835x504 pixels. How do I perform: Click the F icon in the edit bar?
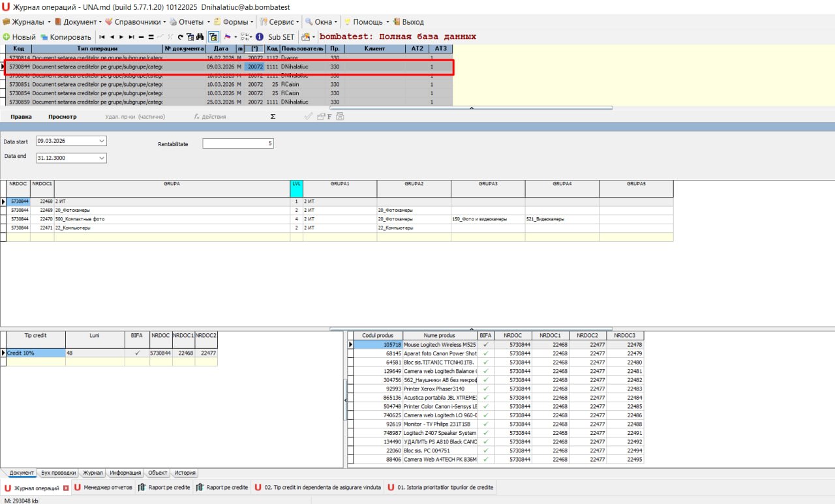pos(329,117)
